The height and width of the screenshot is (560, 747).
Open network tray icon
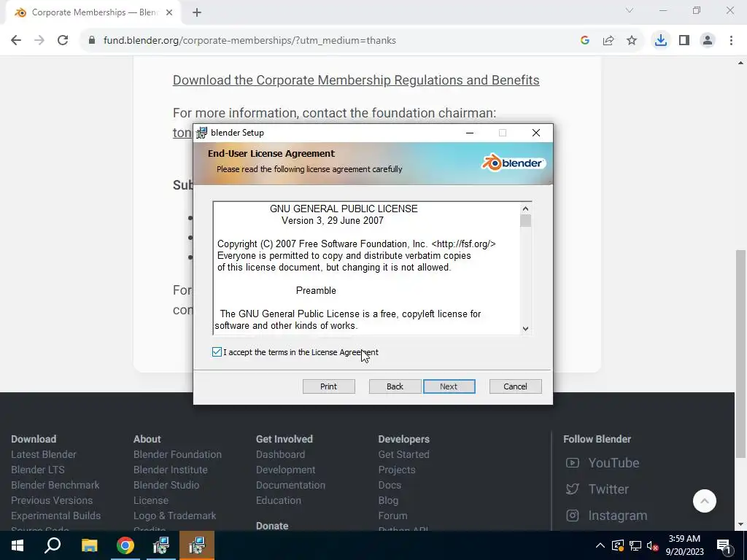click(635, 545)
